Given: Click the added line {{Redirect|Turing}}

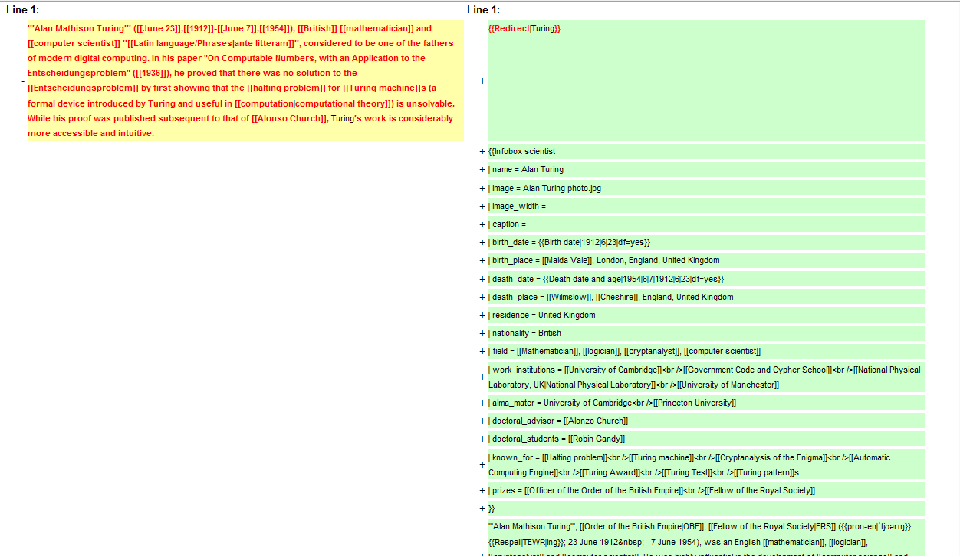Looking at the screenshot, I should [x=706, y=80].
